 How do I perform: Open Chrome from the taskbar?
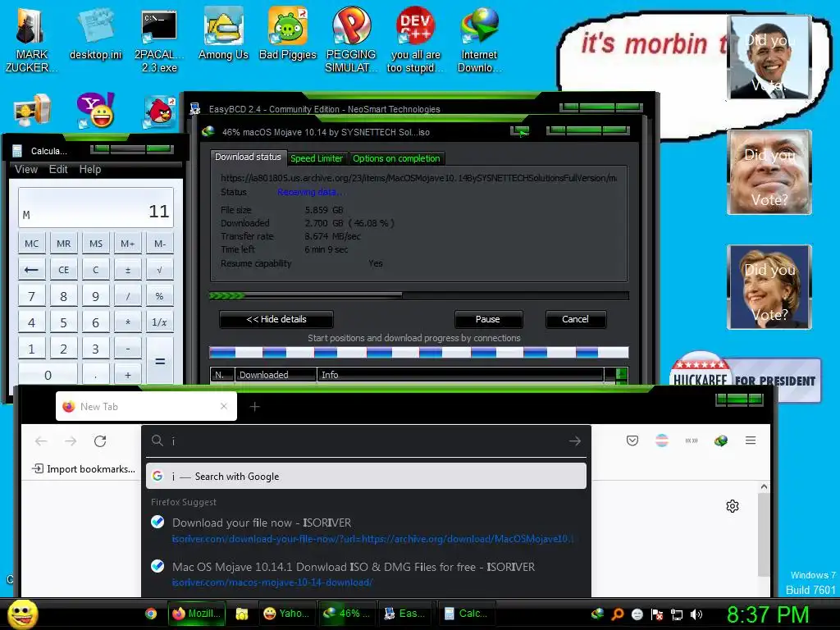pyautogui.click(x=151, y=614)
